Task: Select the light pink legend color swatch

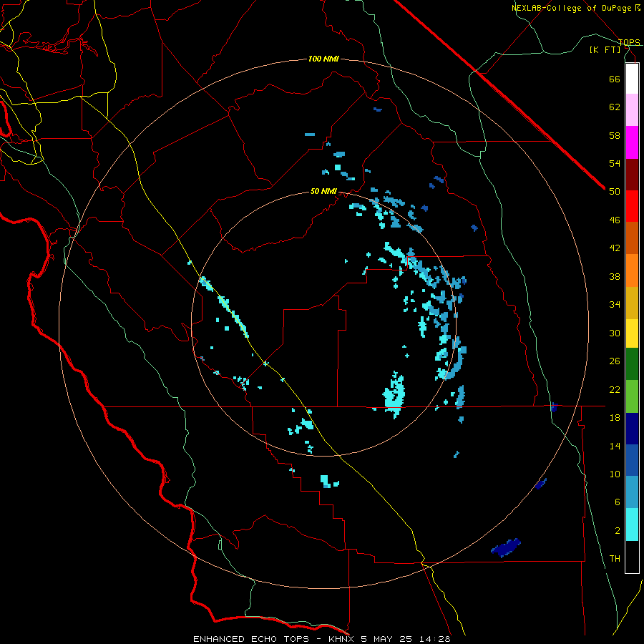Action: (x=632, y=109)
